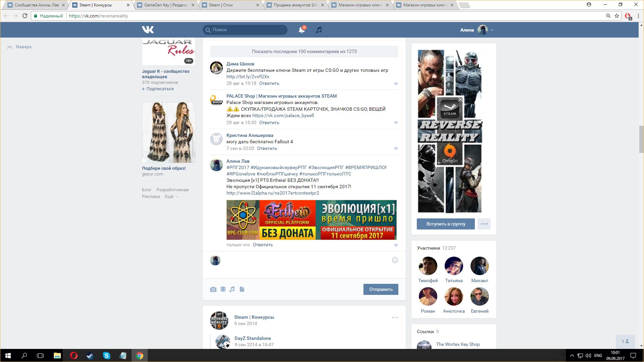This screenshot has height=362, width=644.
Task: Attach a photo with camera icon
Action: [213, 289]
